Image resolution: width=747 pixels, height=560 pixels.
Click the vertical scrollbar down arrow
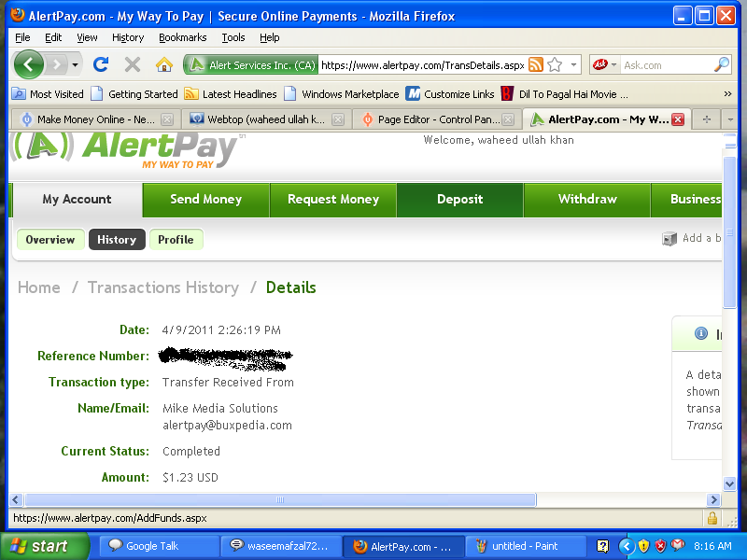(x=729, y=483)
